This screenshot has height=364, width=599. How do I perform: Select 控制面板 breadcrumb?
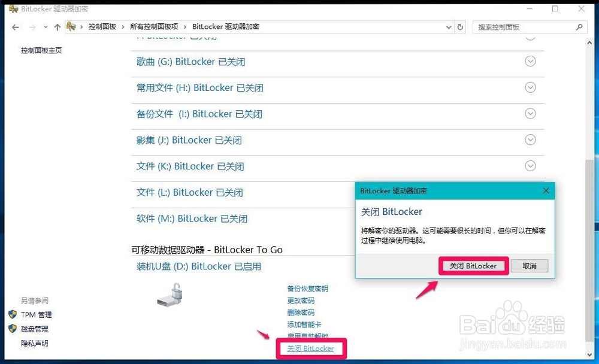click(102, 27)
